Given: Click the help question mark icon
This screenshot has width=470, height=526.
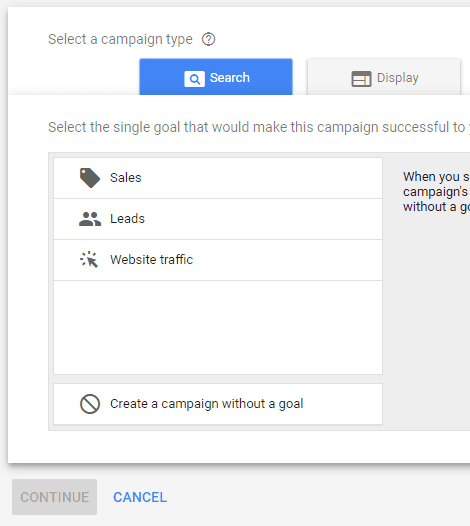Looking at the screenshot, I should [208, 39].
